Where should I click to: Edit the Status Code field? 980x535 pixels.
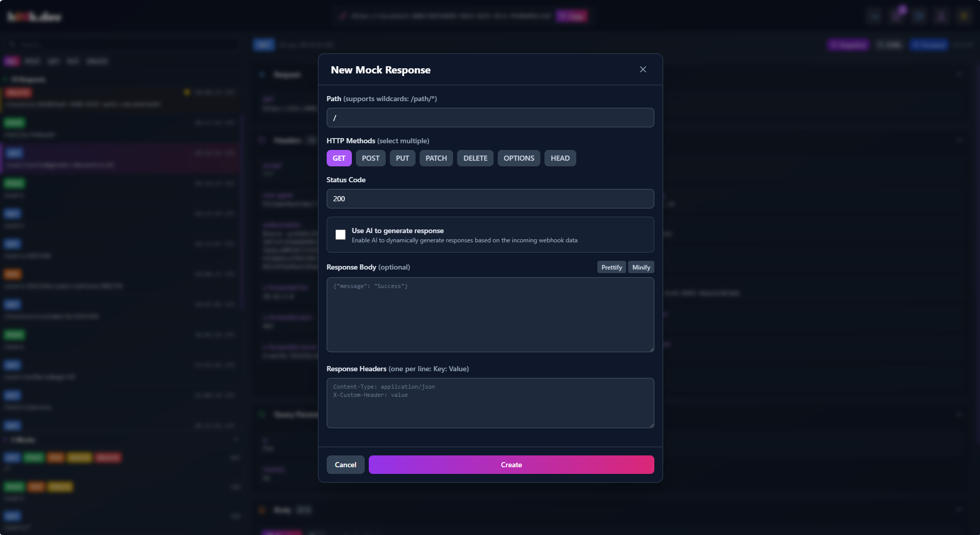[x=490, y=199]
